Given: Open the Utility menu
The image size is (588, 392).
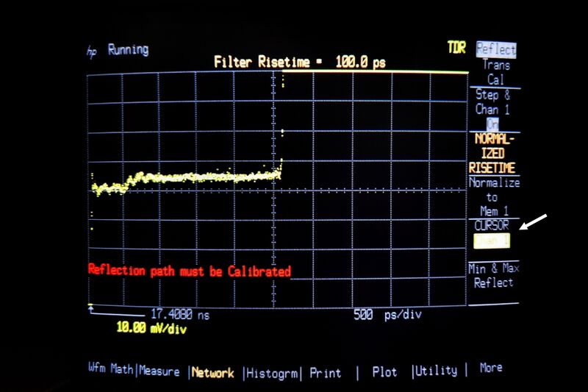Looking at the screenshot, I should click(x=437, y=371).
